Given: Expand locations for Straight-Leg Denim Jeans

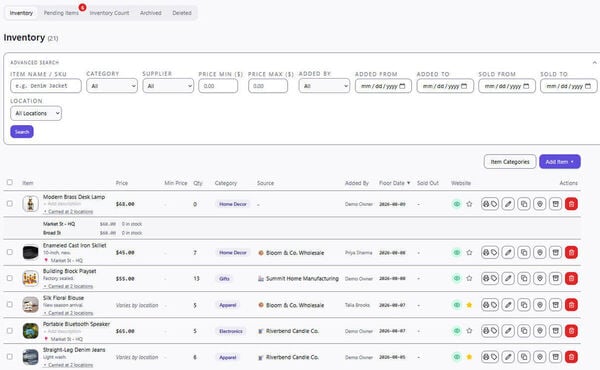Looking at the screenshot, I should (x=68, y=365).
